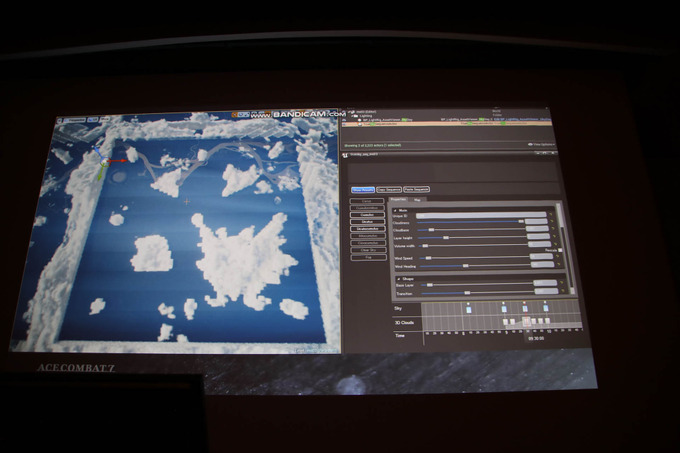Select the Altocumulus cloud preset
Image resolution: width=680 pixels, height=453 pixels.
point(368,236)
